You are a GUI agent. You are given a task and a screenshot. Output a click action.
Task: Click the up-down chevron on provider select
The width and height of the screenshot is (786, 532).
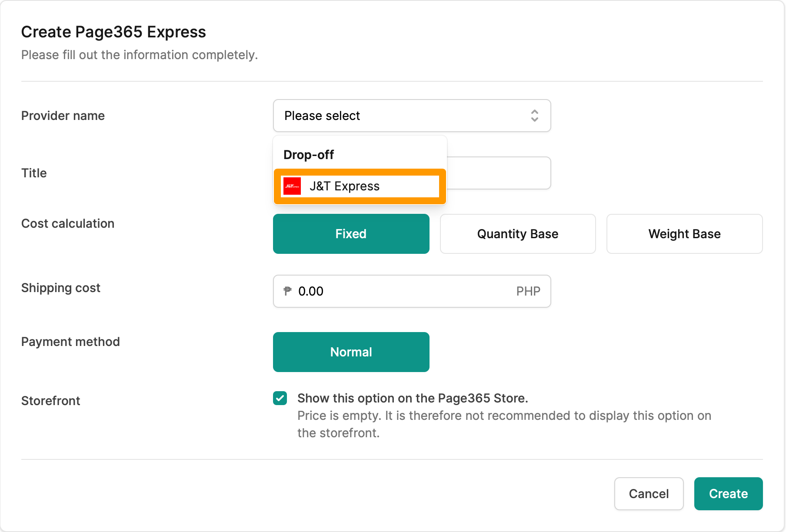tap(534, 116)
